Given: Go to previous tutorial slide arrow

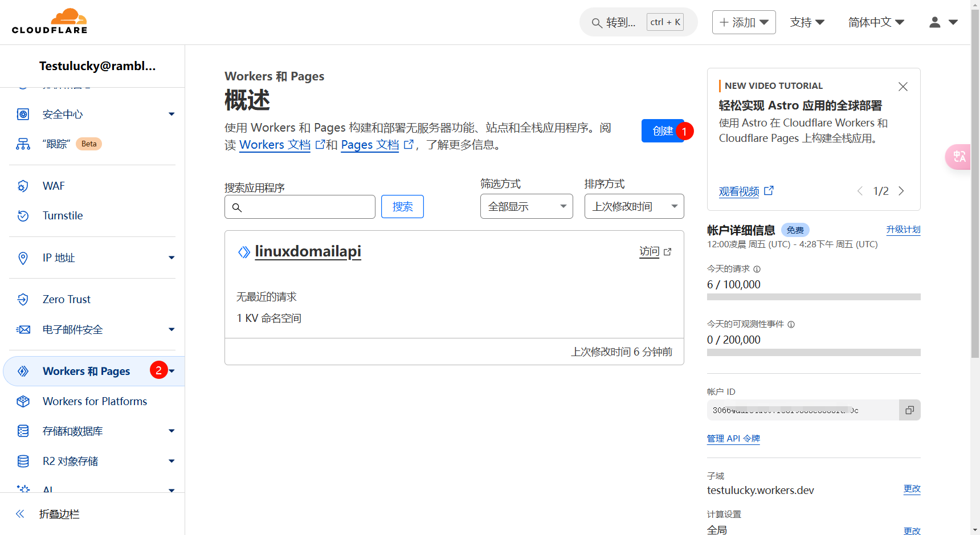Looking at the screenshot, I should [x=860, y=191].
